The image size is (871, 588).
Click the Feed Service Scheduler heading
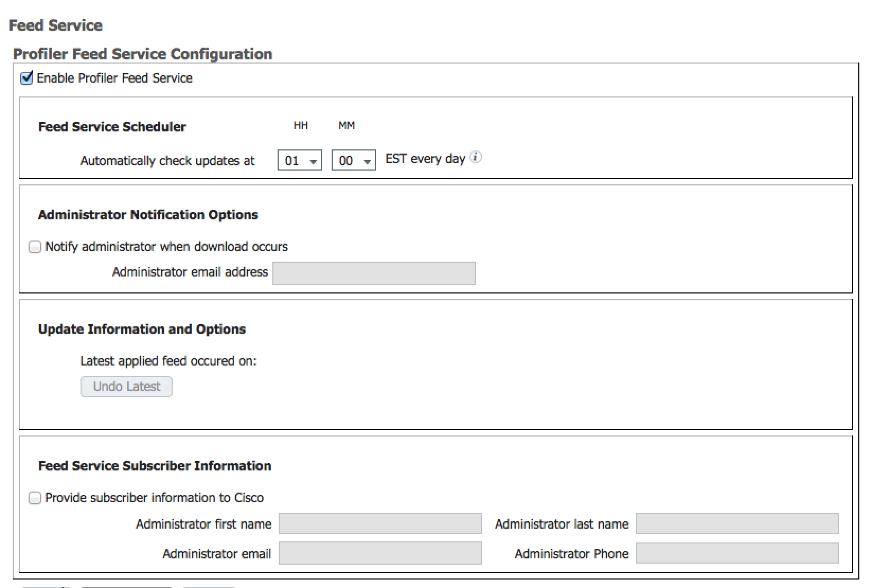click(x=112, y=127)
